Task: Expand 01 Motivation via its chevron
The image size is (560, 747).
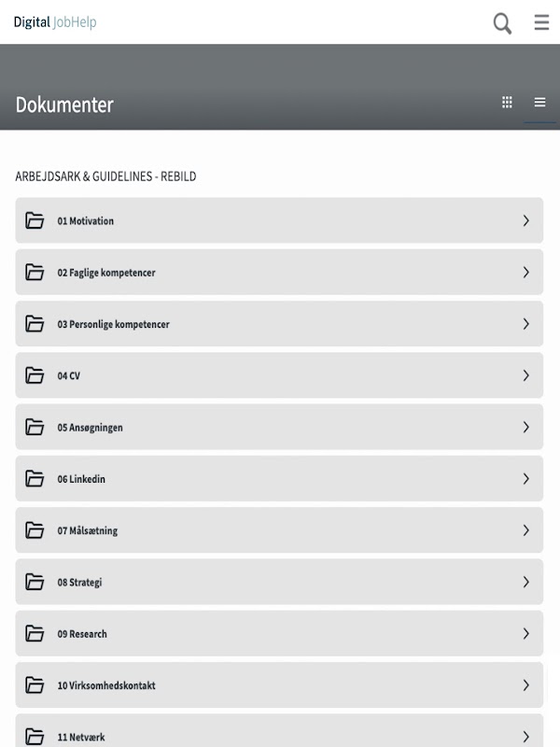Action: tap(525, 220)
